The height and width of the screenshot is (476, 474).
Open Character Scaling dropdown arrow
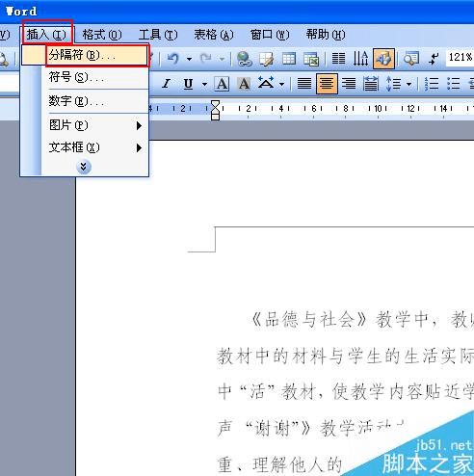pyautogui.click(x=281, y=84)
